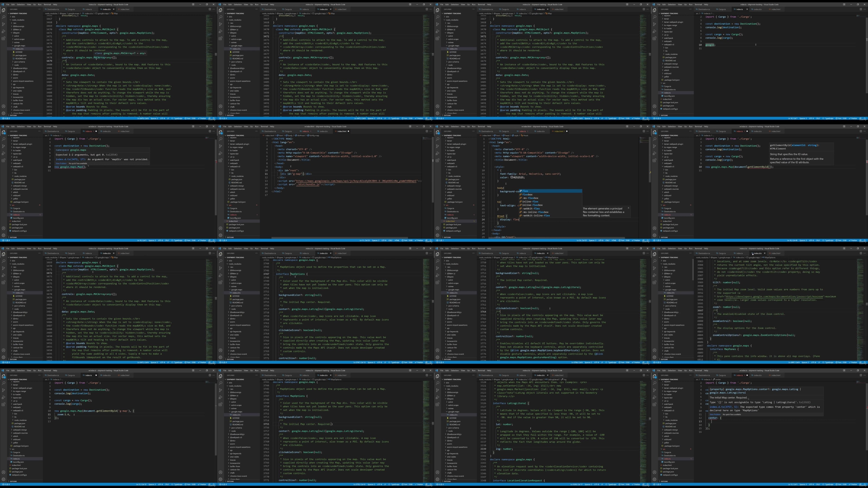Open Extensions in the flex autocomplete window

pos(437,160)
